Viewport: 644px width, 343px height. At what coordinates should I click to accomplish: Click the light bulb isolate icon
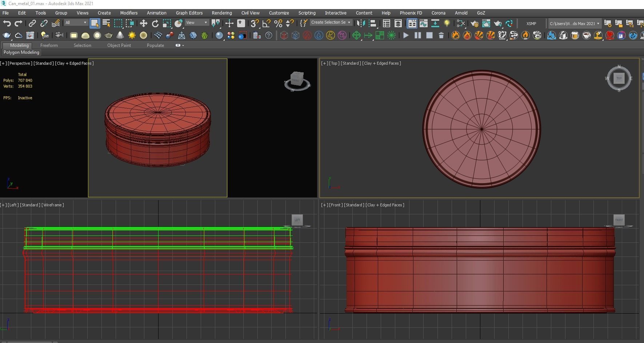tap(447, 23)
